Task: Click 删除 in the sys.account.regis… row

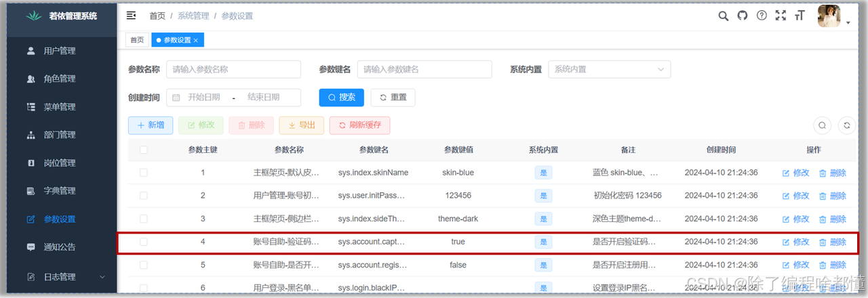Action: tap(833, 265)
